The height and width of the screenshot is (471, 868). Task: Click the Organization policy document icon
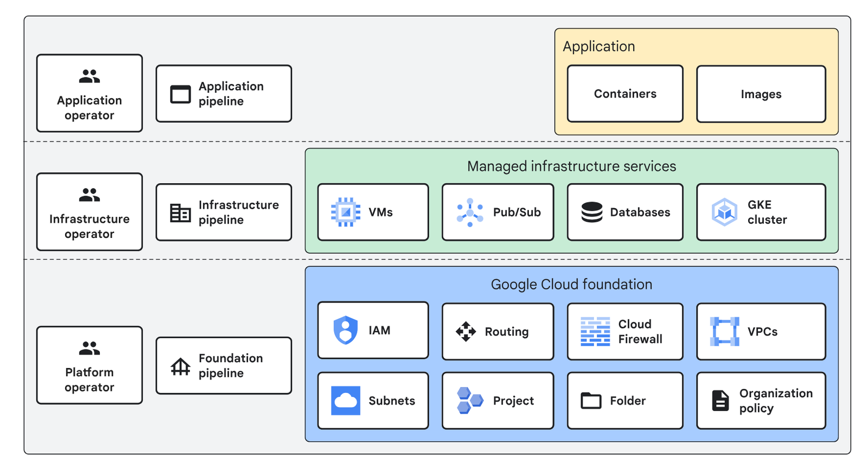(x=720, y=401)
